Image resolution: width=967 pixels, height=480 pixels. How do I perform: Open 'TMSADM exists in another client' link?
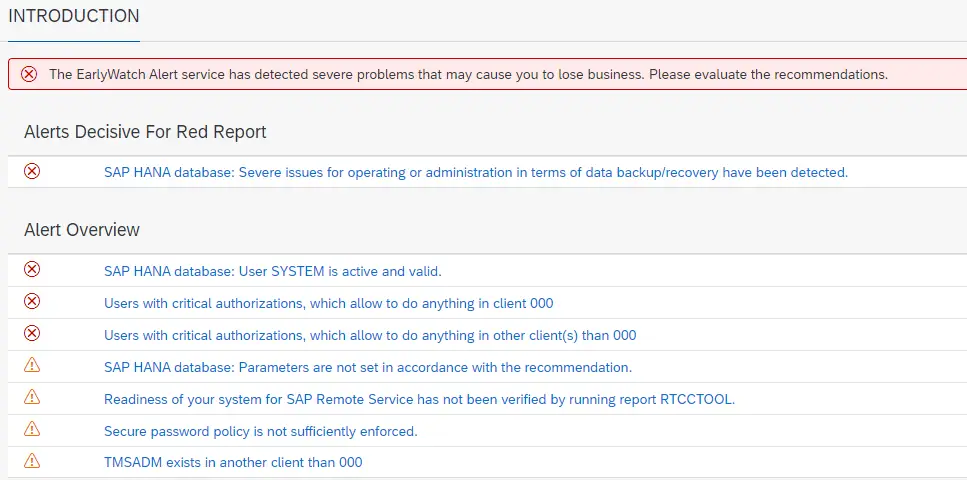(233, 462)
